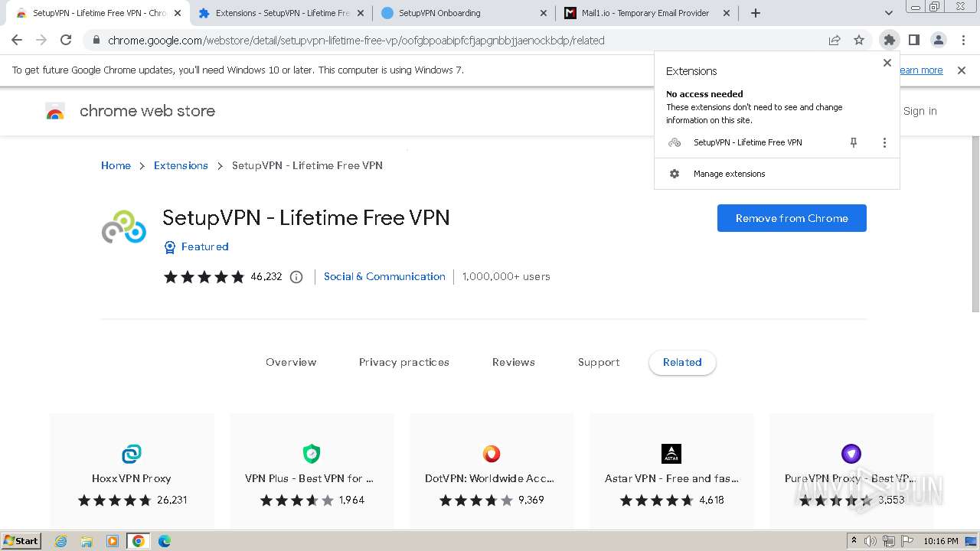This screenshot has height=551, width=980.
Task: Open Microsoft Edge from taskbar
Action: (164, 541)
